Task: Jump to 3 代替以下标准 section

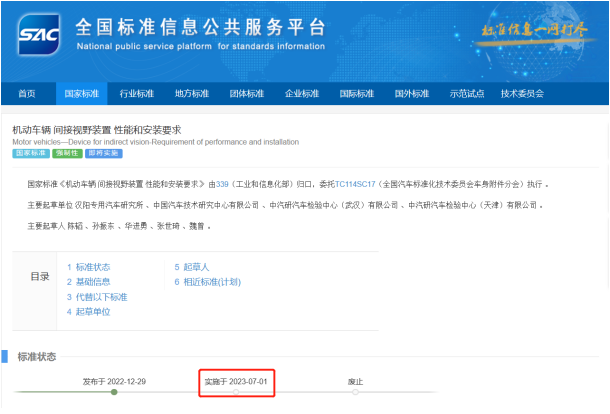Action: [97, 297]
